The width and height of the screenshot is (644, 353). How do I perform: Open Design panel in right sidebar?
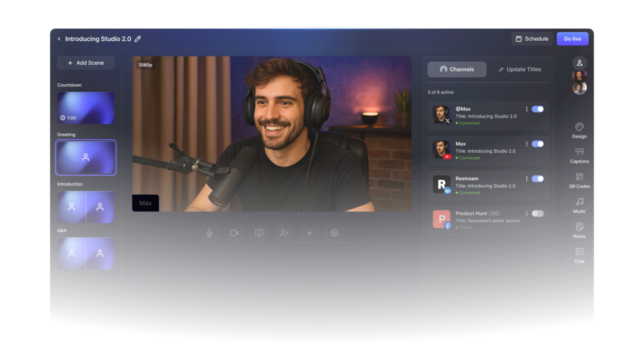pos(579,131)
